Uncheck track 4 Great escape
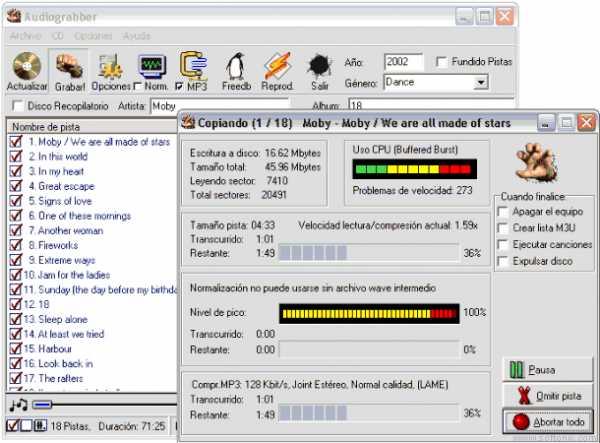 pos(16,186)
